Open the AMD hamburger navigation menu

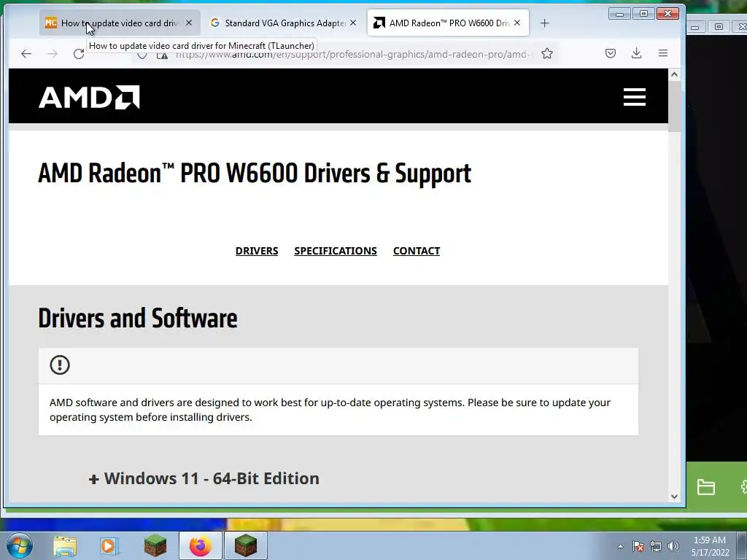[x=635, y=97]
